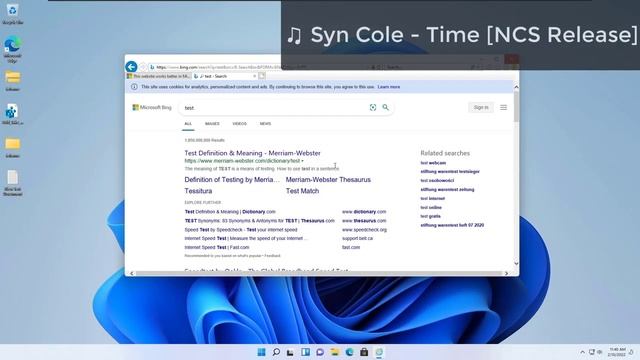Click 'Test Definition & Meaning | Dictionary.com' link
This screenshot has width=640, height=360.
point(230,212)
